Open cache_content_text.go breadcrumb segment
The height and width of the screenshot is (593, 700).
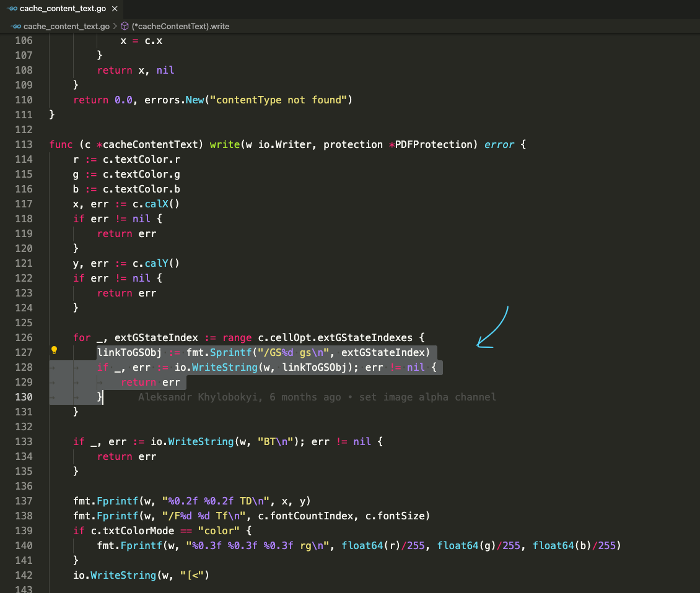tap(66, 27)
